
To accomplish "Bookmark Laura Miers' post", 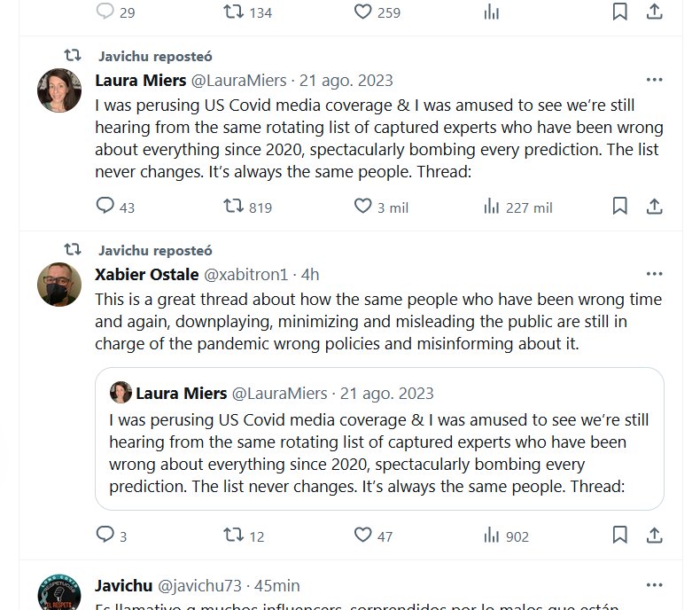I will click(x=620, y=207).
